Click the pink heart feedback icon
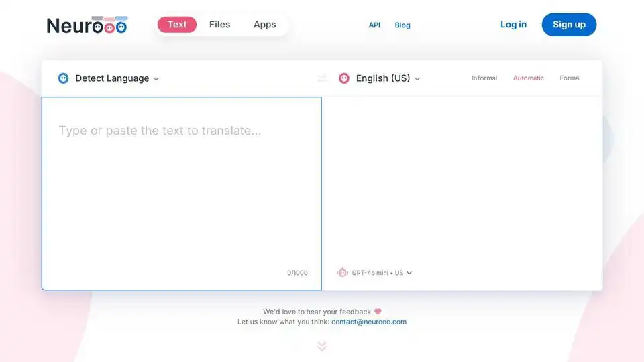 (x=378, y=312)
